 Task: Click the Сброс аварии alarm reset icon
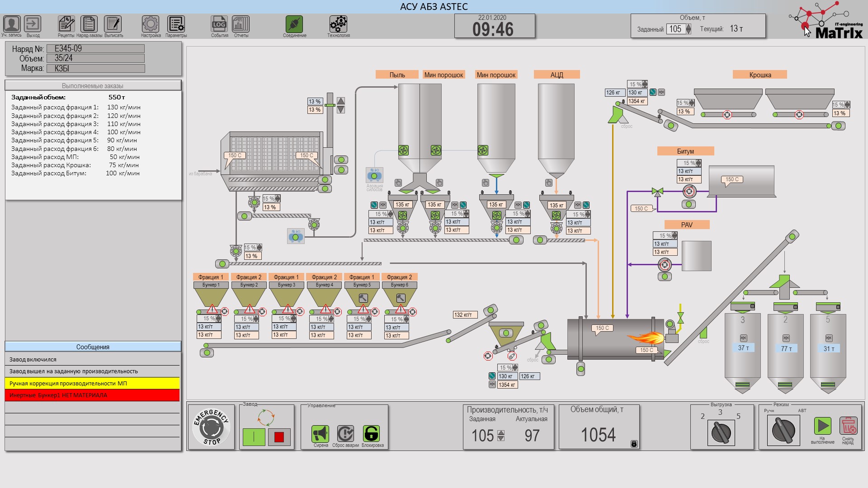pos(345,434)
